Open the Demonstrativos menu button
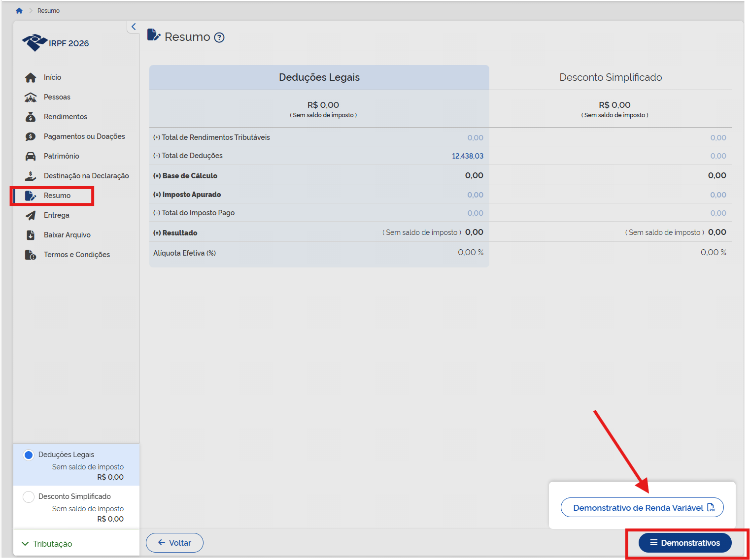This screenshot has width=750, height=560. click(x=684, y=543)
